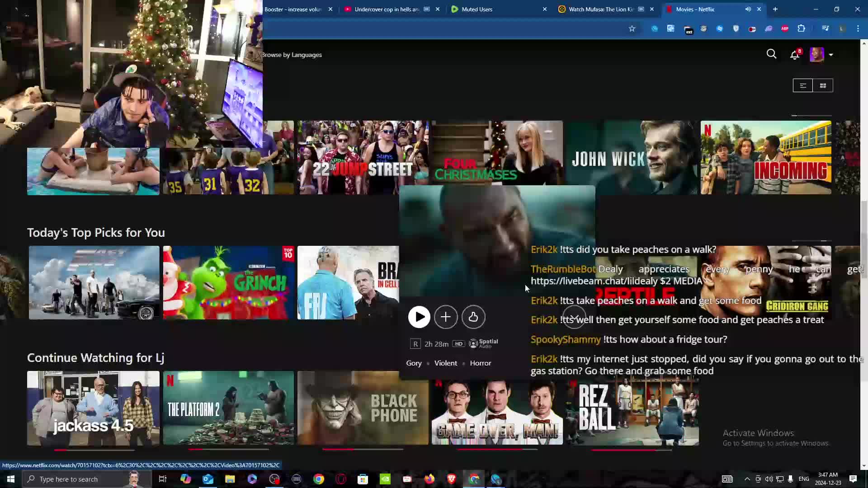Open Task View on taskbar
This screenshot has width=868, height=488.
pos(163,479)
